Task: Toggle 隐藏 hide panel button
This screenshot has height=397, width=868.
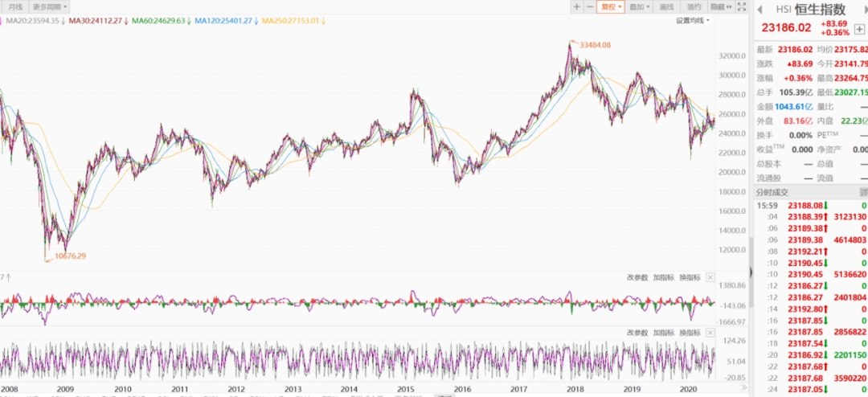Action: 721,6
